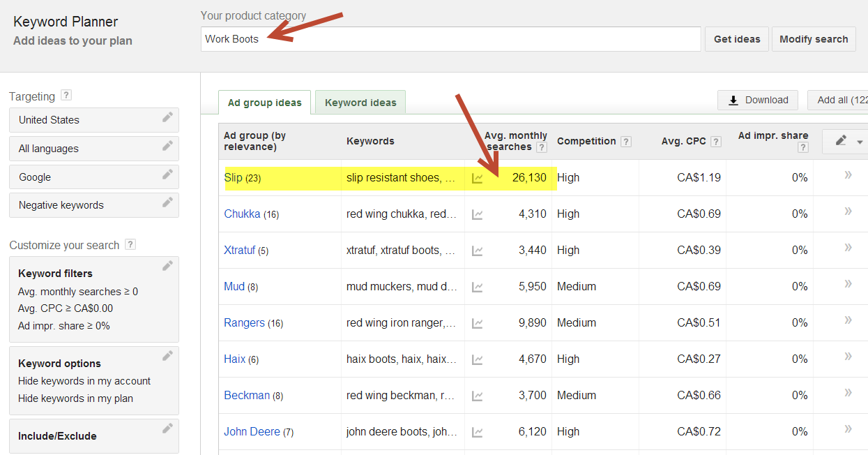Screen dimensions: 868x455
Task: Edit the Negative keywords setting
Action: coord(167,203)
